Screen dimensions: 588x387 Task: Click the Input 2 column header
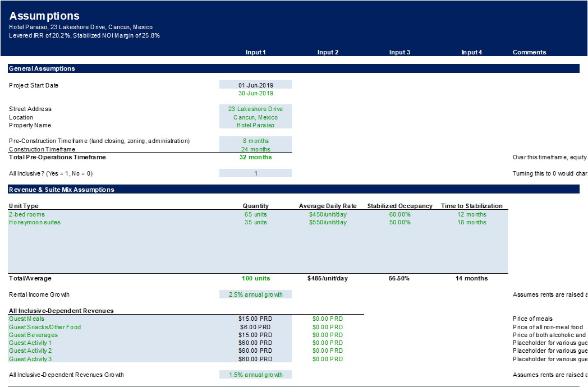[x=328, y=52]
